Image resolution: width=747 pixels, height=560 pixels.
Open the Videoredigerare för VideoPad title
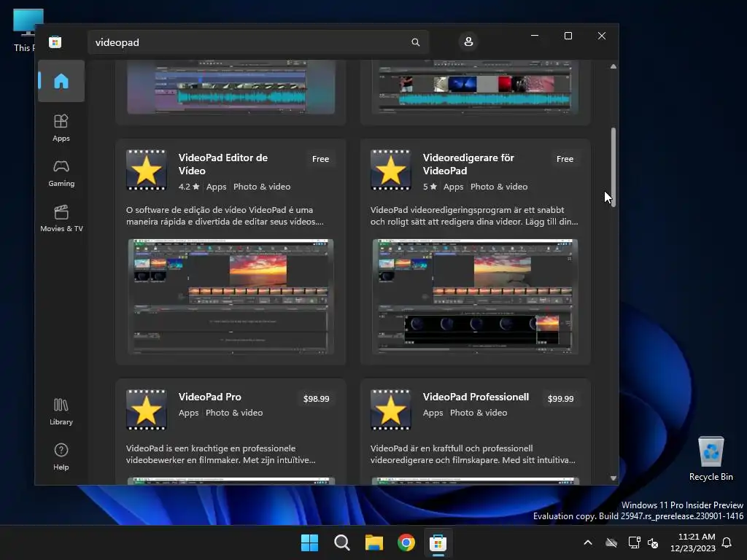click(x=468, y=164)
